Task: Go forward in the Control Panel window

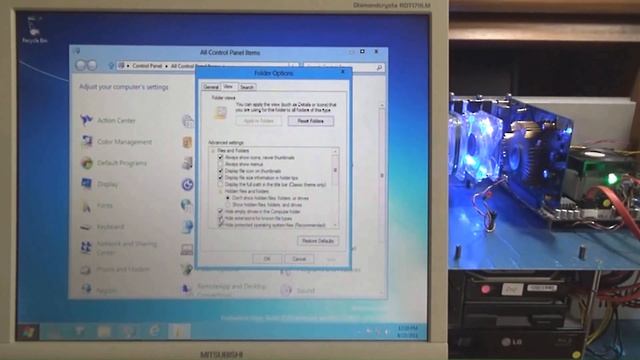Action: (92, 65)
